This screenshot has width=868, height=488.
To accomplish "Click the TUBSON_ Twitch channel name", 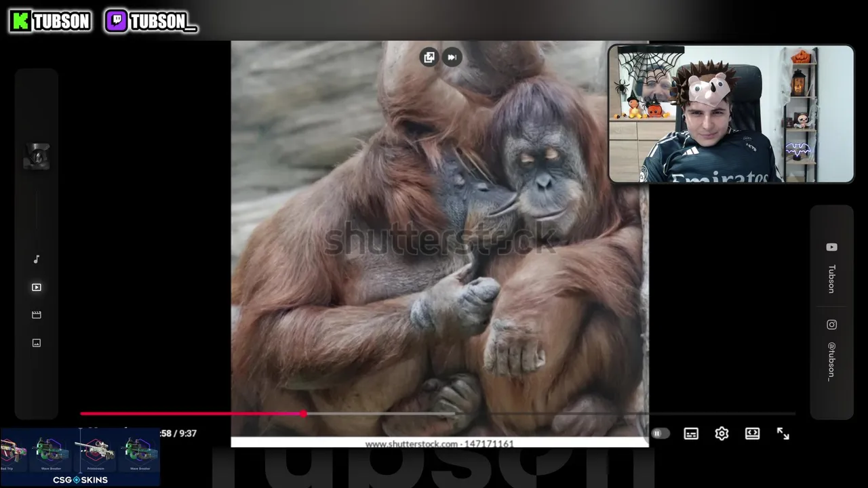I will [163, 22].
